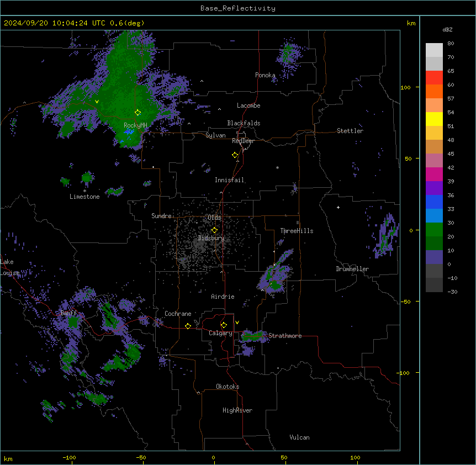Click the 100 tick label on bottom axis
This screenshot has height=465, width=476.
click(355, 457)
